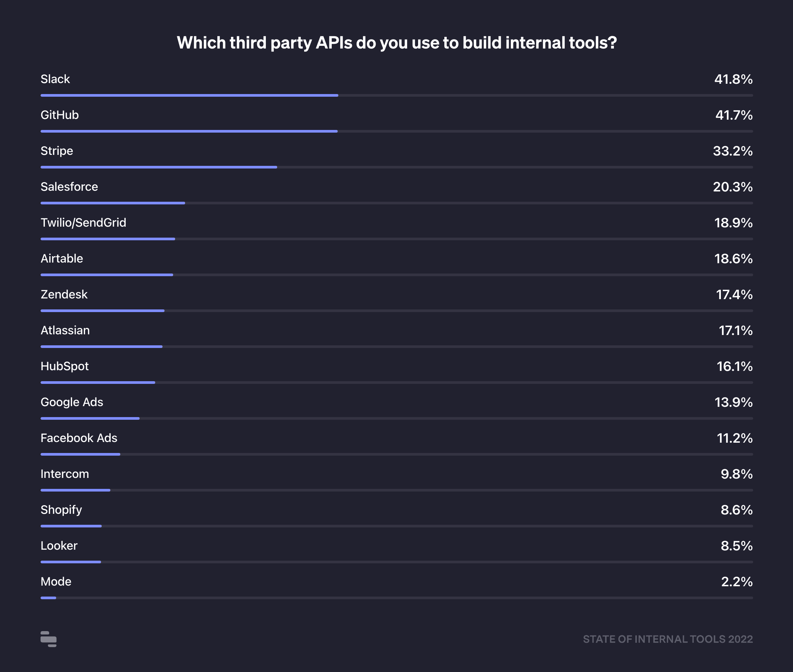Click the Intercom 9.8% value
Viewport: 793px width, 672px height.
(x=736, y=474)
